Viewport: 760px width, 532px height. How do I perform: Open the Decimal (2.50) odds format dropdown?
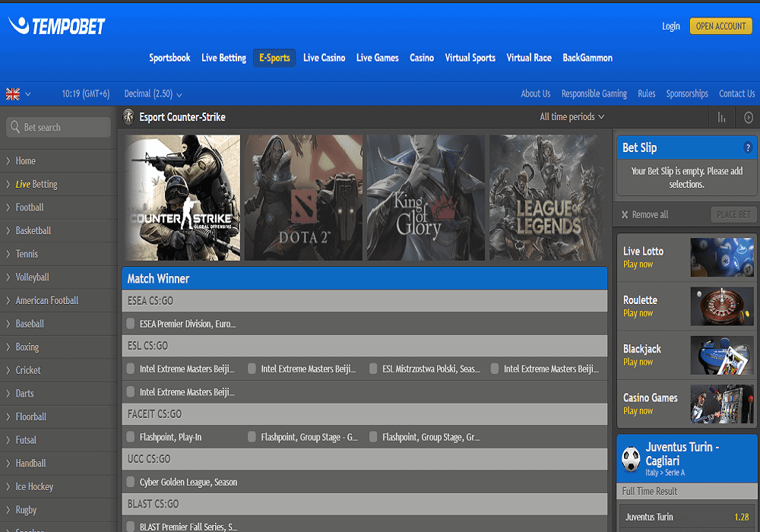click(154, 94)
